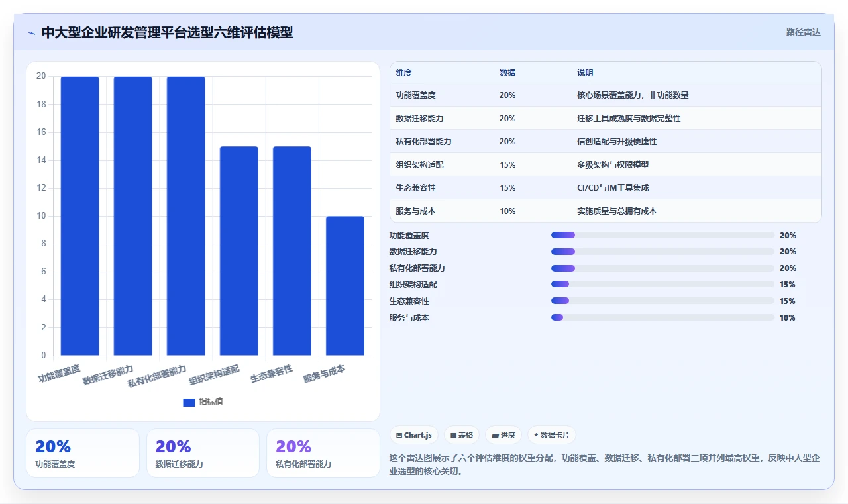848x504 pixels.
Task: Click description 迁移工具成熟度与数据完整性
Action: (629, 119)
